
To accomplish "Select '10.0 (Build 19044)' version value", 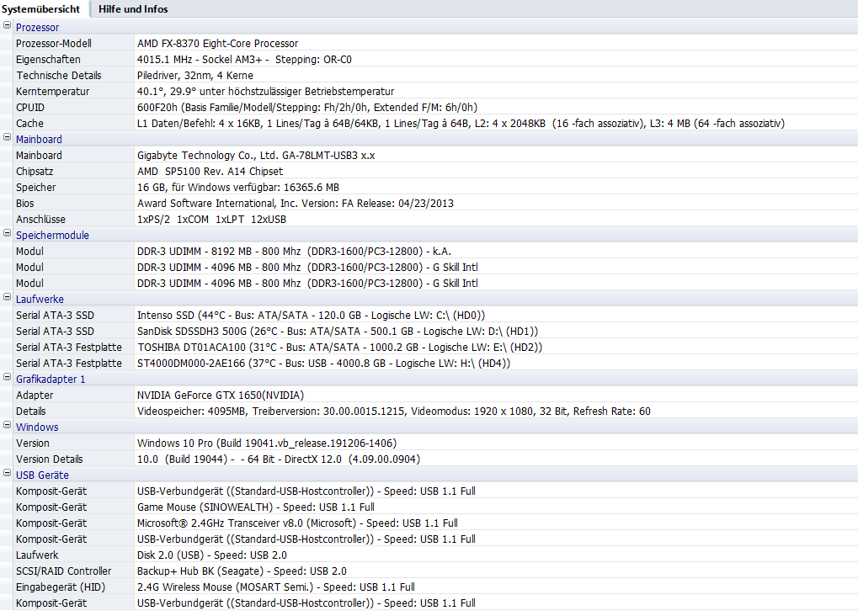I will (x=279, y=459).
